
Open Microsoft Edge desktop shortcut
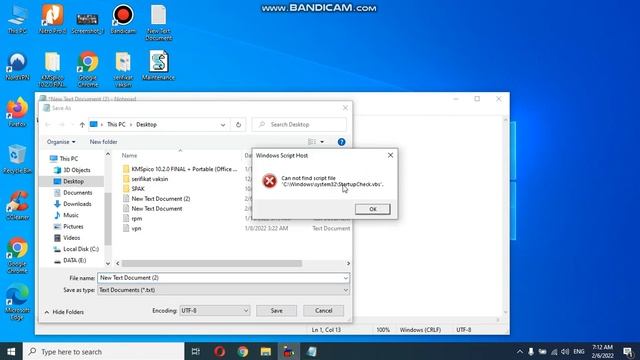click(x=17, y=302)
